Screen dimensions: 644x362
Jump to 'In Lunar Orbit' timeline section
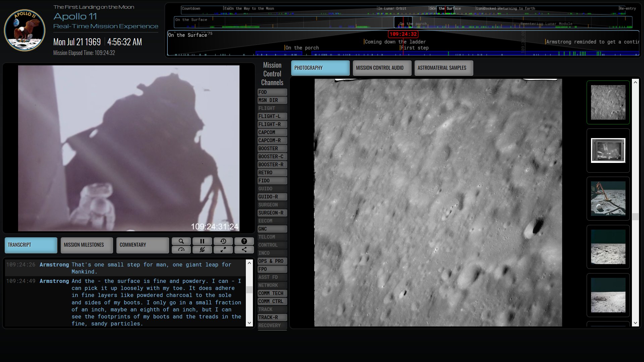click(x=392, y=8)
